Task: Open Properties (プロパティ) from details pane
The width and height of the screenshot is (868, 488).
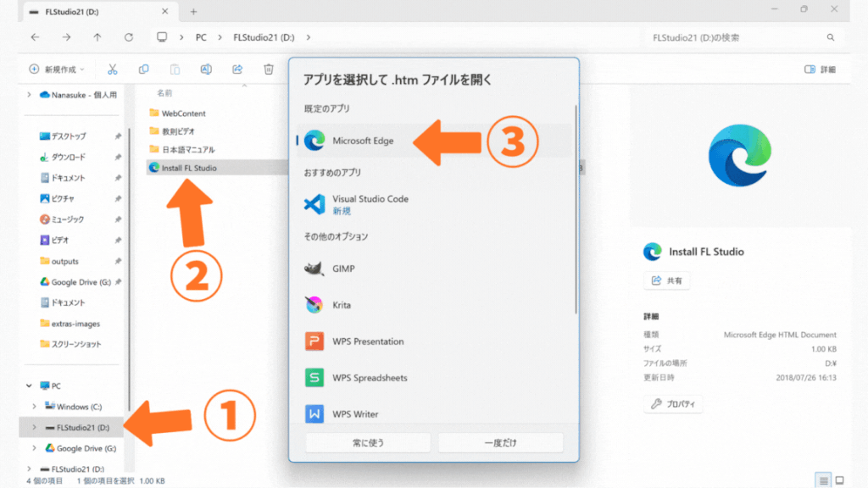Action: click(x=672, y=404)
